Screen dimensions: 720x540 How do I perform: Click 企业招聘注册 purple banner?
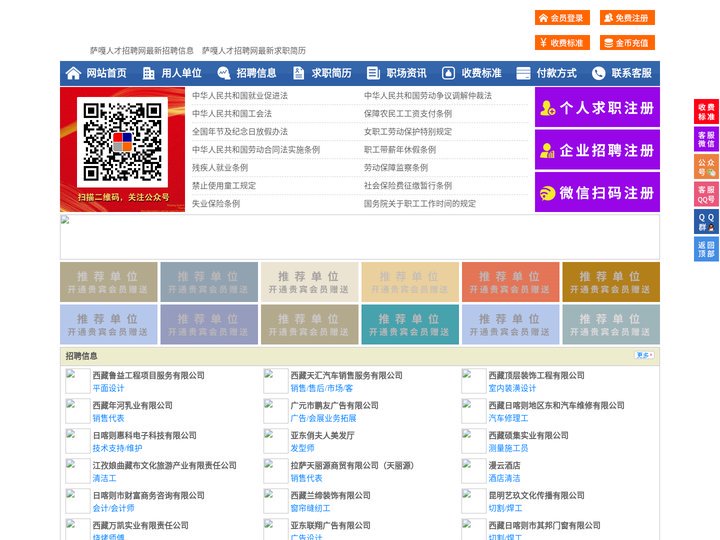[597, 150]
